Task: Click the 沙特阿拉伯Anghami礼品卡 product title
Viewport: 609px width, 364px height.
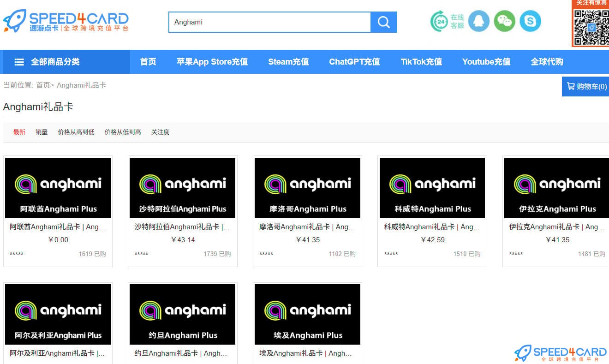Action: coord(182,227)
